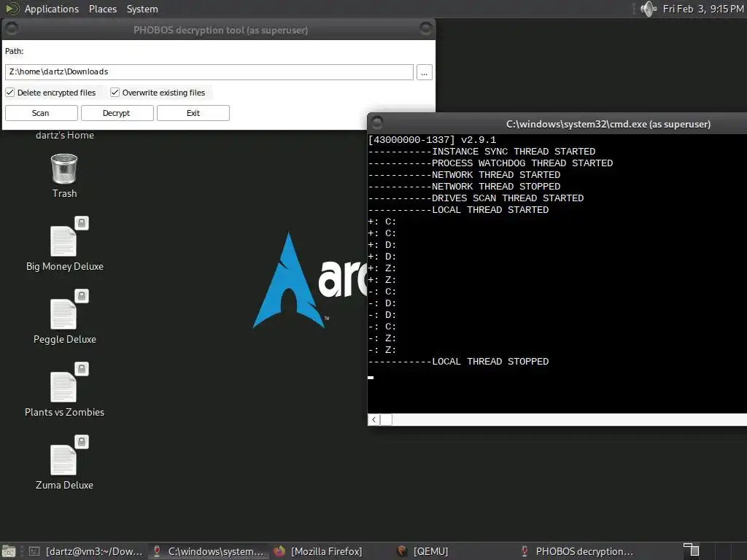Click the Scan button
The height and width of the screenshot is (560, 747).
click(x=41, y=113)
